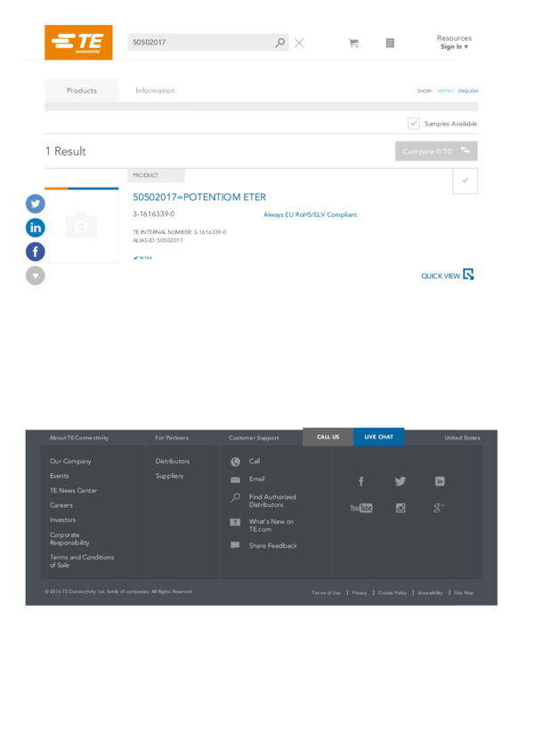
Task: Open the CALL US tab
Action: click(x=328, y=437)
